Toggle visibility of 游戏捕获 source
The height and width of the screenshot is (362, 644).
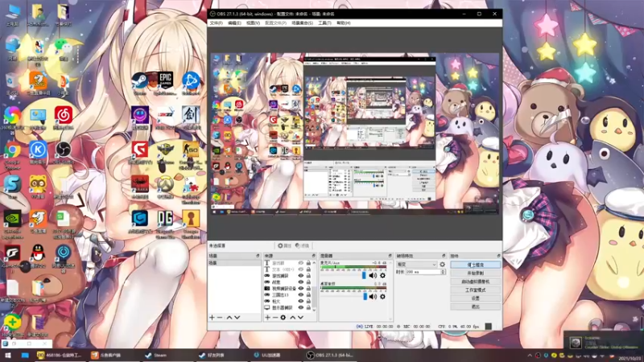coord(301,276)
